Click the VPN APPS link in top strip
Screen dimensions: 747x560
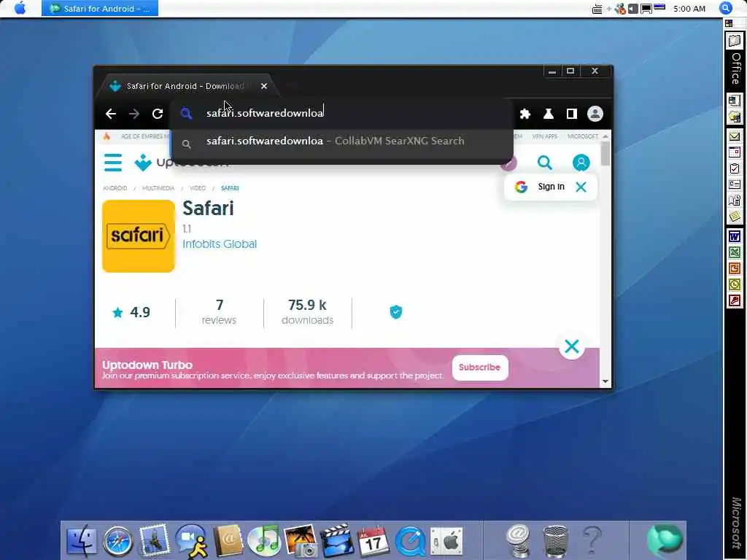click(544, 136)
